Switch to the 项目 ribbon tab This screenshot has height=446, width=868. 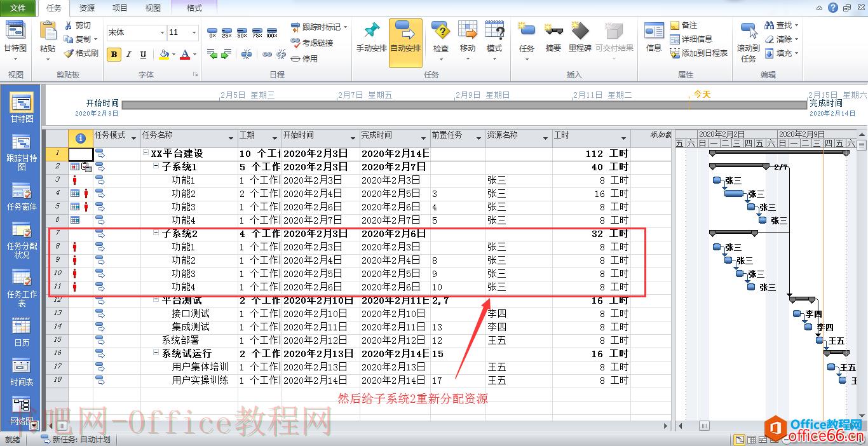pos(120,8)
